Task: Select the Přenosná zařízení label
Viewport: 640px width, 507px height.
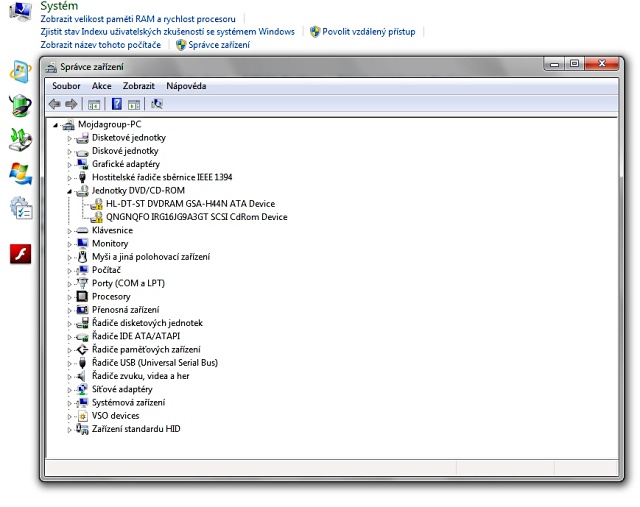Action: (x=125, y=310)
